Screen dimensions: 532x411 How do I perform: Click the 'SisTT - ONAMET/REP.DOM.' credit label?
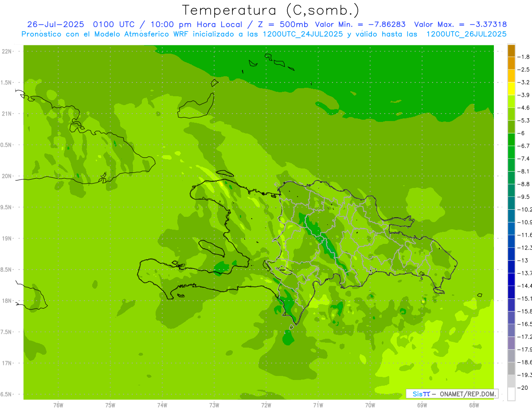pos(452,394)
